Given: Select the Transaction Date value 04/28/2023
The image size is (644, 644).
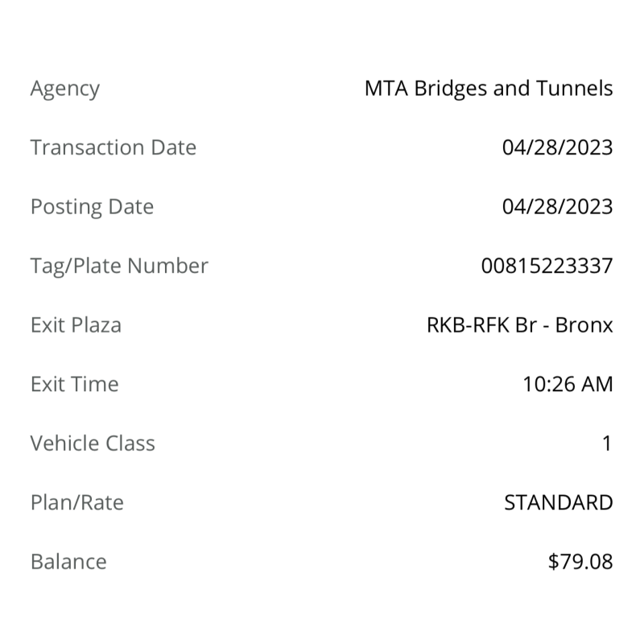Looking at the screenshot, I should tap(557, 147).
